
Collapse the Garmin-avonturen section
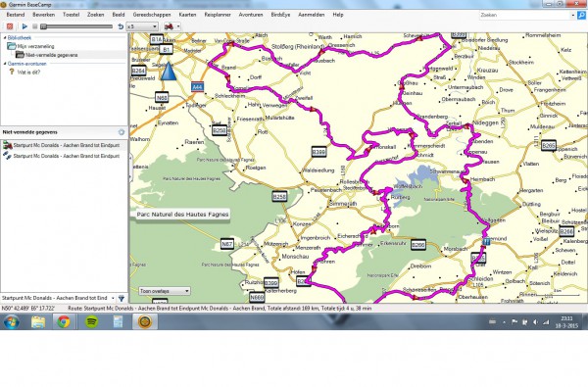5,64
